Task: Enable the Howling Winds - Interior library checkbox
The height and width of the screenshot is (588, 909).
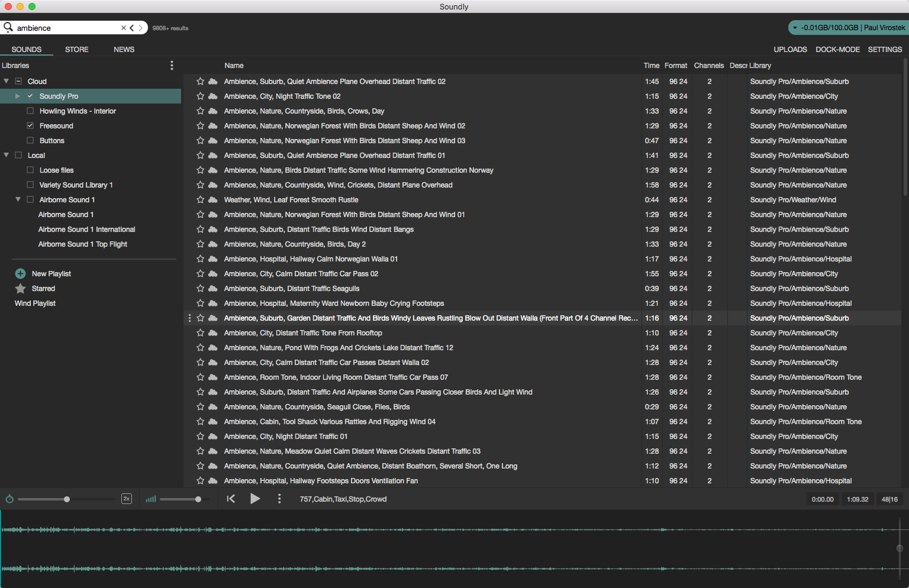Action: pos(30,111)
